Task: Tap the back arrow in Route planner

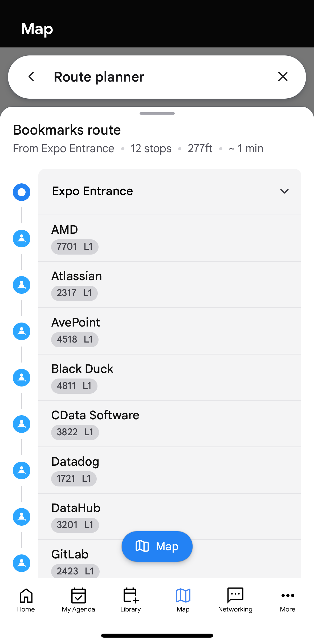Action: click(x=31, y=77)
